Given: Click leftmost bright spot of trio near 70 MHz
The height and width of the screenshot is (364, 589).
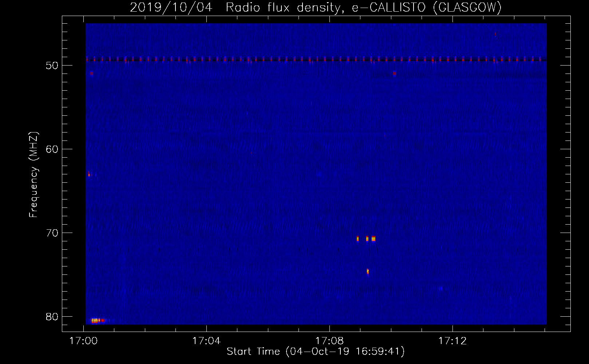Looking at the screenshot, I should 357,239.
